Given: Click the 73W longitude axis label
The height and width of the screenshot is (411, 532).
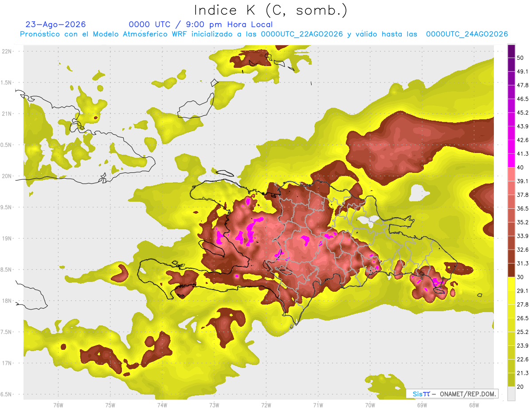Looking at the screenshot, I should click(214, 405).
